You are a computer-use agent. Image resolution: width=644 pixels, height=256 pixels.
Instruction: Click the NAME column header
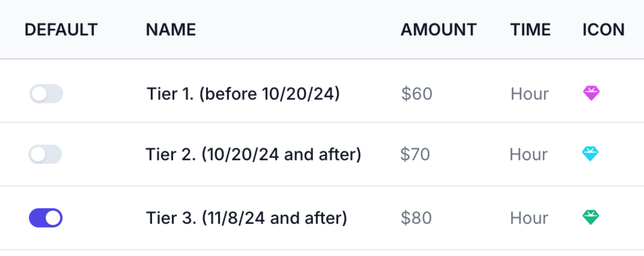(x=171, y=30)
